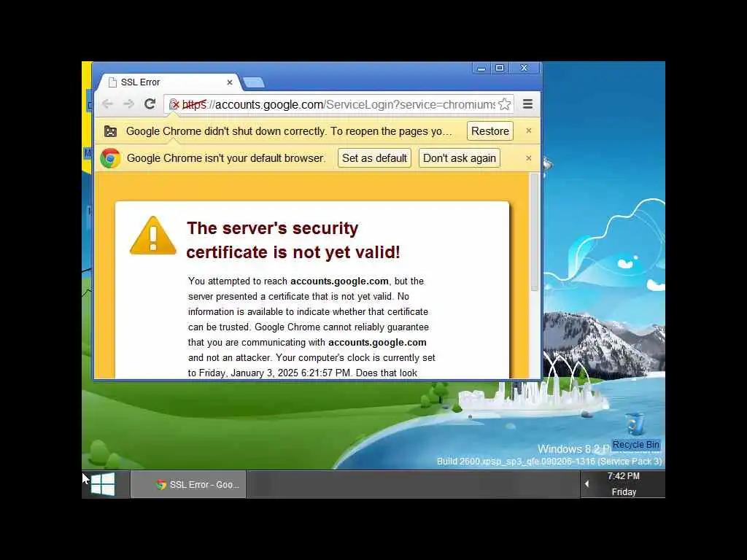This screenshot has height=560, width=747.
Task: Click the Chrome logo in infobar
Action: click(x=110, y=158)
